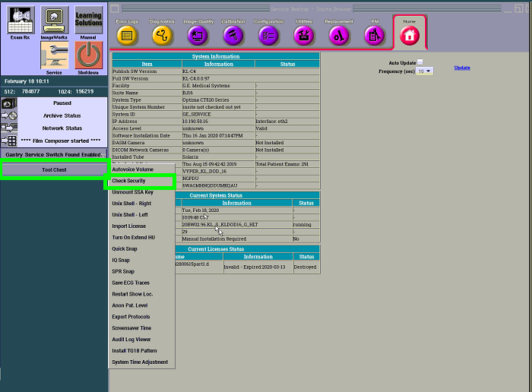Open the Exam Rx desktop icon
The height and width of the screenshot is (392, 532).
point(19,21)
